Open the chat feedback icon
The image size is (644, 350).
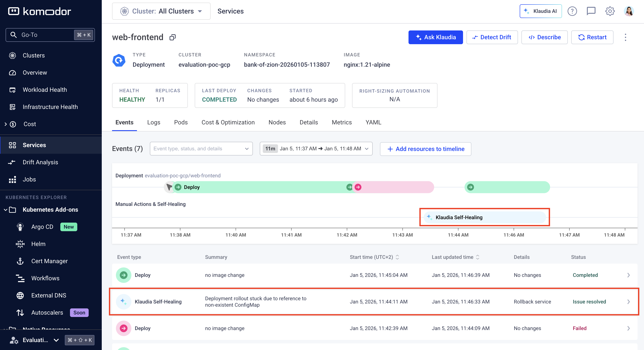pyautogui.click(x=591, y=11)
